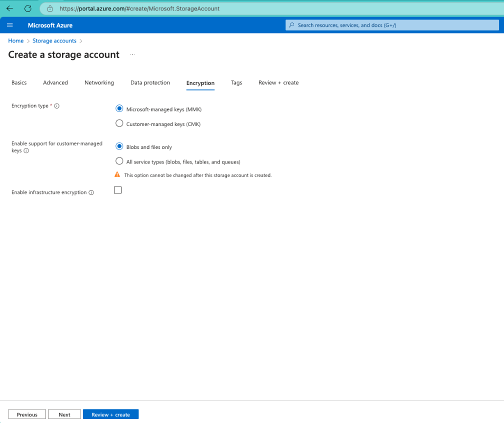
Task: Enable infrastructure encryption checkbox
Action: coord(117,189)
